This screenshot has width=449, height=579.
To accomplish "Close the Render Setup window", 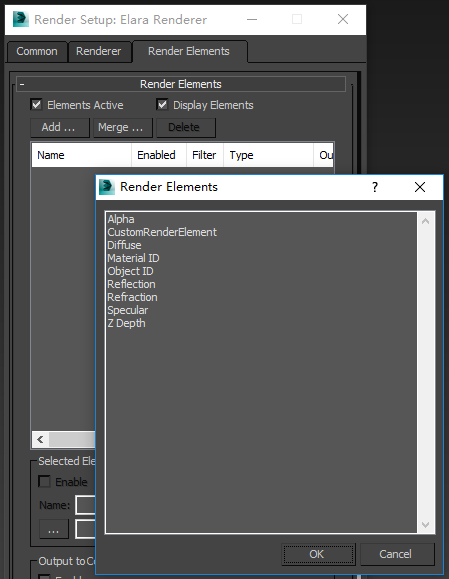I will click(343, 20).
